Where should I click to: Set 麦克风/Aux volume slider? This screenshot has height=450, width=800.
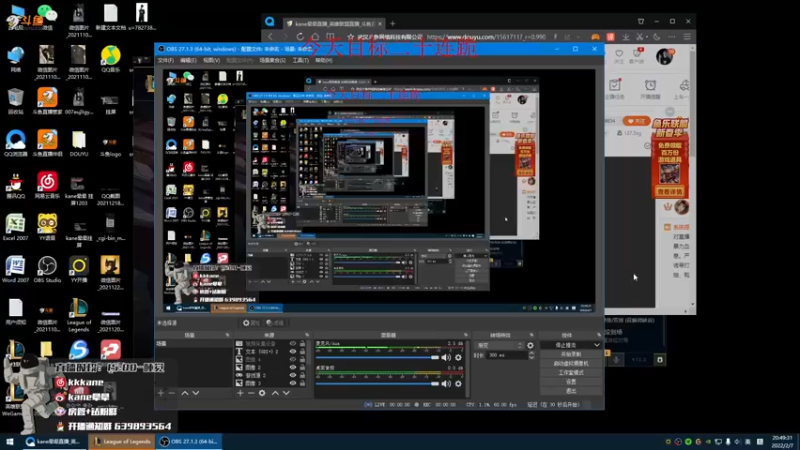pyautogui.click(x=377, y=358)
